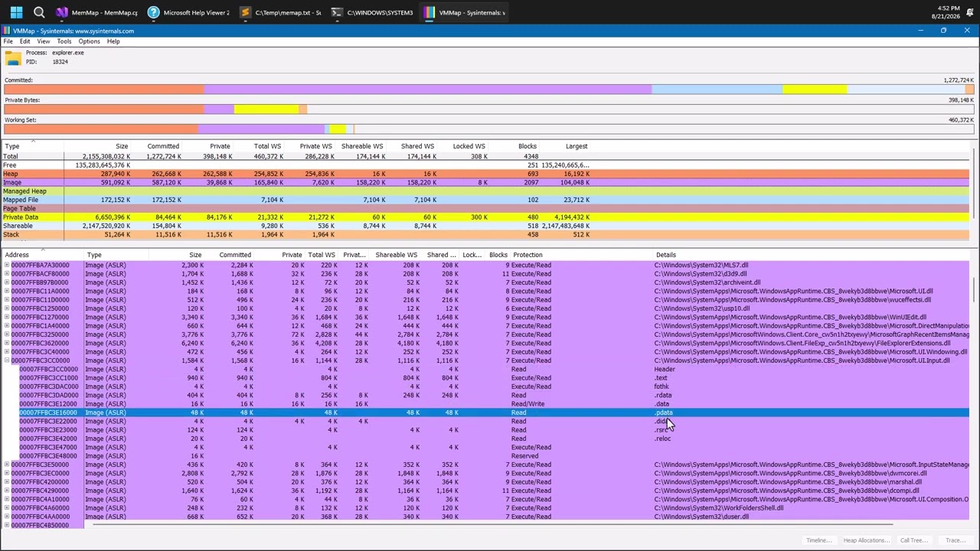Viewport: 980px width, 551px height.
Task: Click the Trace... button
Action: [x=955, y=540]
